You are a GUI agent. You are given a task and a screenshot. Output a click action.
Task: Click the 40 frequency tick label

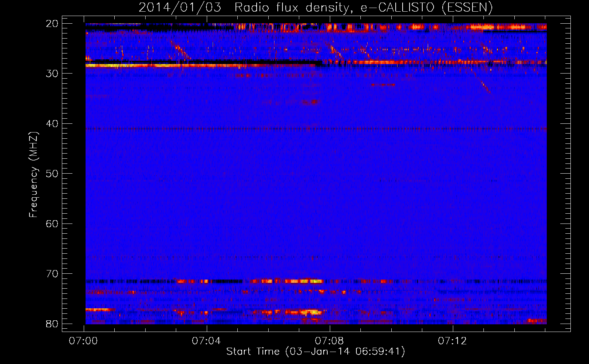click(x=52, y=124)
